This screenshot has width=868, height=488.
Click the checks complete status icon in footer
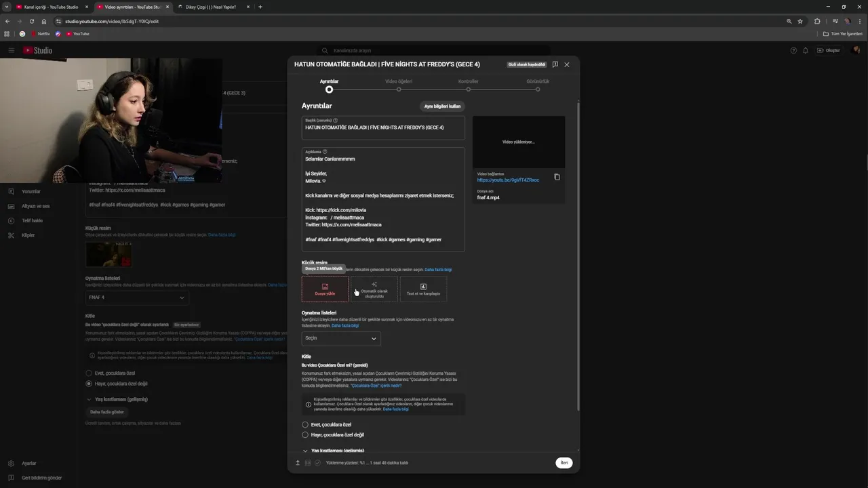(x=317, y=463)
